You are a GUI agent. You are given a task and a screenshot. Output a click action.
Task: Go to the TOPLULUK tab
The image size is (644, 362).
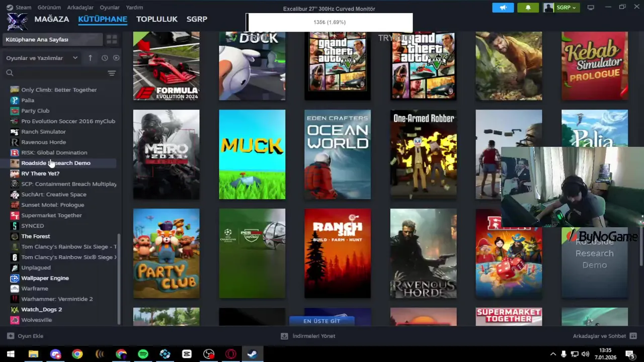157,19
